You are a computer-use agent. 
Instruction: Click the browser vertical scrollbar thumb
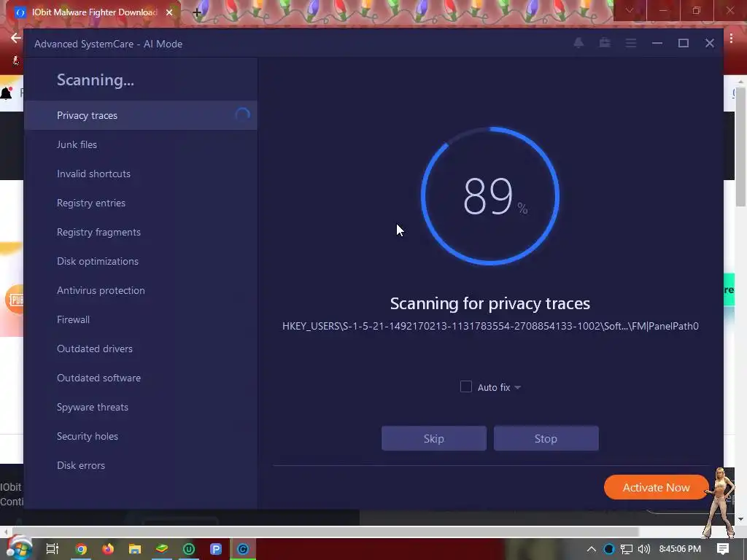pyautogui.click(x=740, y=147)
